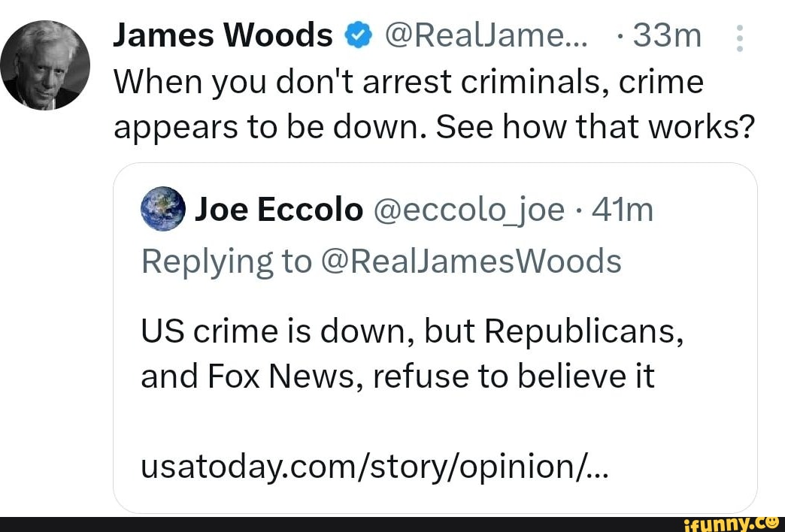The width and height of the screenshot is (785, 532).
Task: Select the James Woods display name
Action: pos(222,35)
